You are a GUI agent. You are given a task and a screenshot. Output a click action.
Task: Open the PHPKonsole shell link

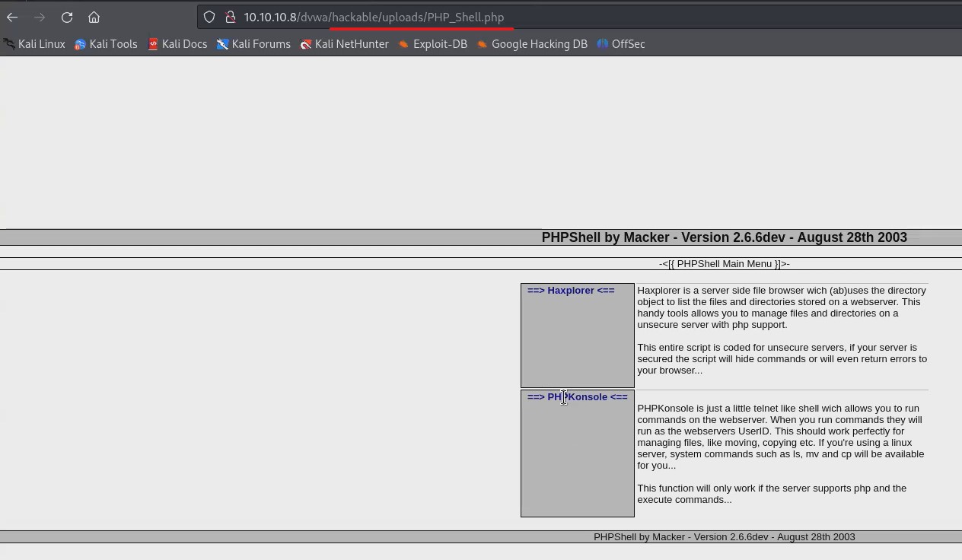pos(578,397)
